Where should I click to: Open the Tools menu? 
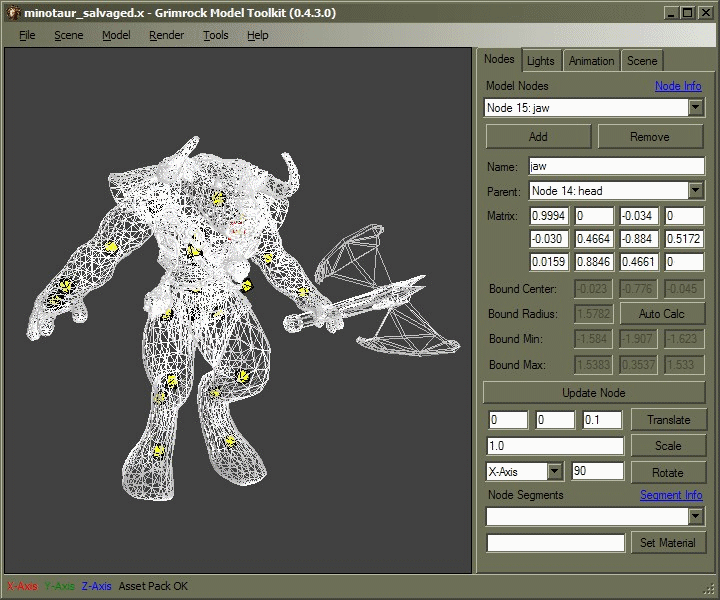[x=216, y=35]
